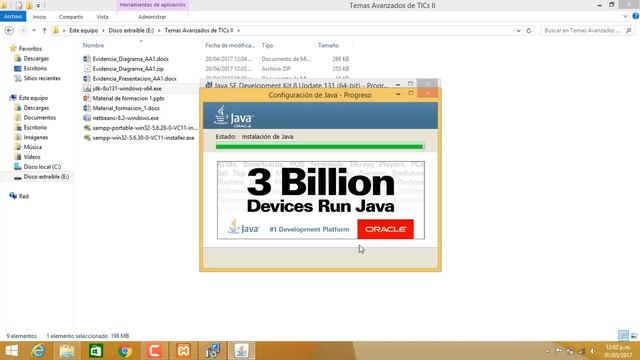Select xampp-win32-5.6.30-0-VC11-installer.exe file

pos(143,138)
